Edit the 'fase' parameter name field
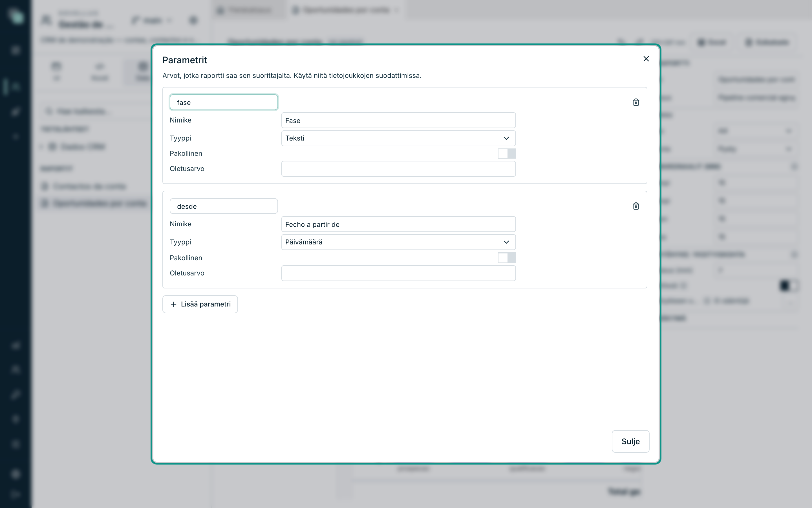This screenshot has height=508, width=812. click(224, 102)
